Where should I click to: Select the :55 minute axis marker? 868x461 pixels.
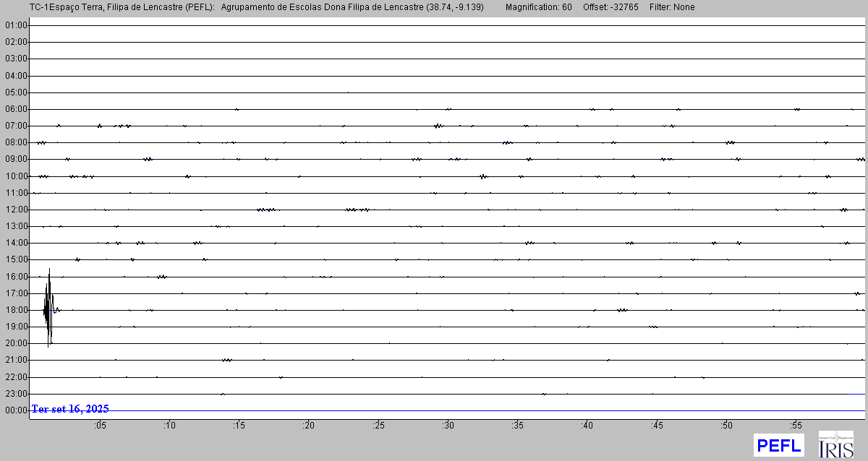coord(796,426)
